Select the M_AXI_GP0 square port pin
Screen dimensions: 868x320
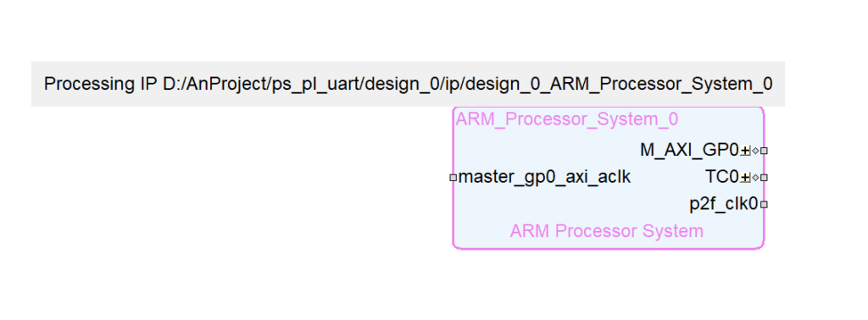click(x=764, y=151)
